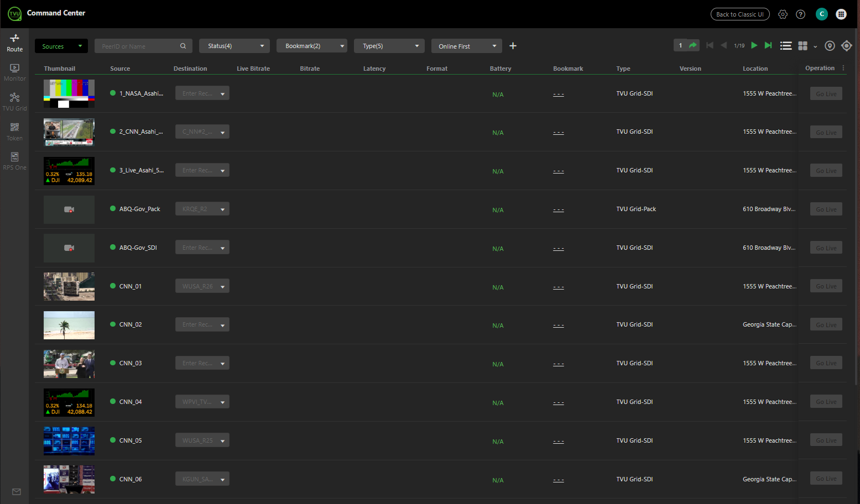The height and width of the screenshot is (504, 860).
Task: Click Go Live for 1_NASA_Asahi
Action: [x=826, y=94]
